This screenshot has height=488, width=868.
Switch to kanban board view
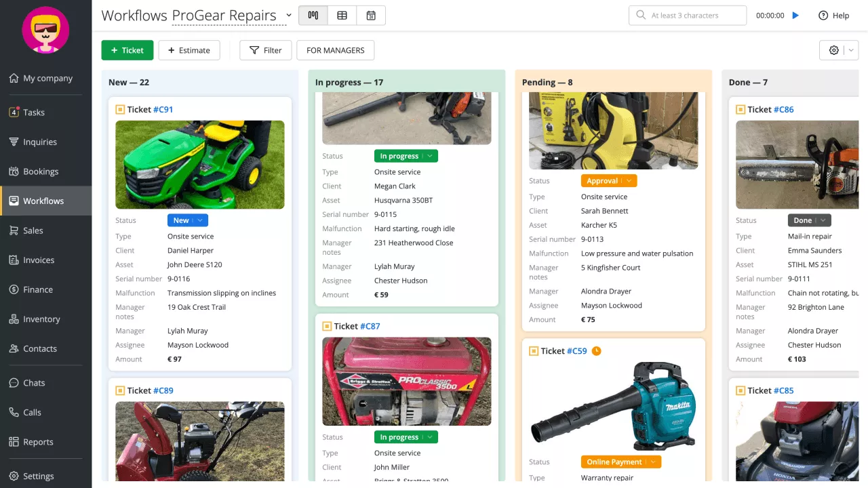click(313, 15)
